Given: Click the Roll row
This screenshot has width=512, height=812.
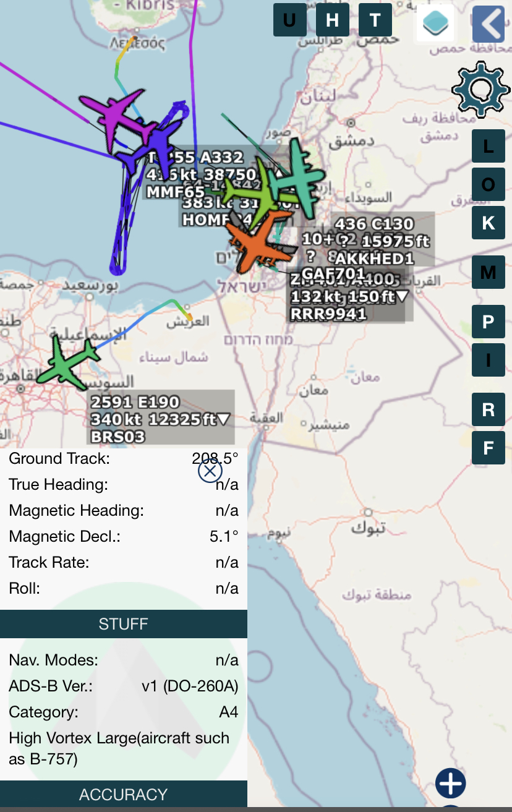Looking at the screenshot, I should [x=124, y=588].
